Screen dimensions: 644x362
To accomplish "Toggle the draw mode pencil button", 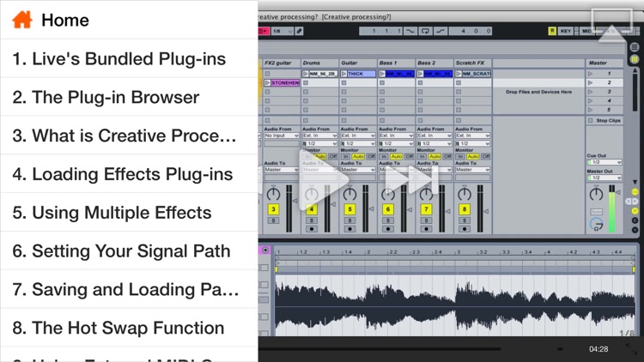I will [300, 31].
